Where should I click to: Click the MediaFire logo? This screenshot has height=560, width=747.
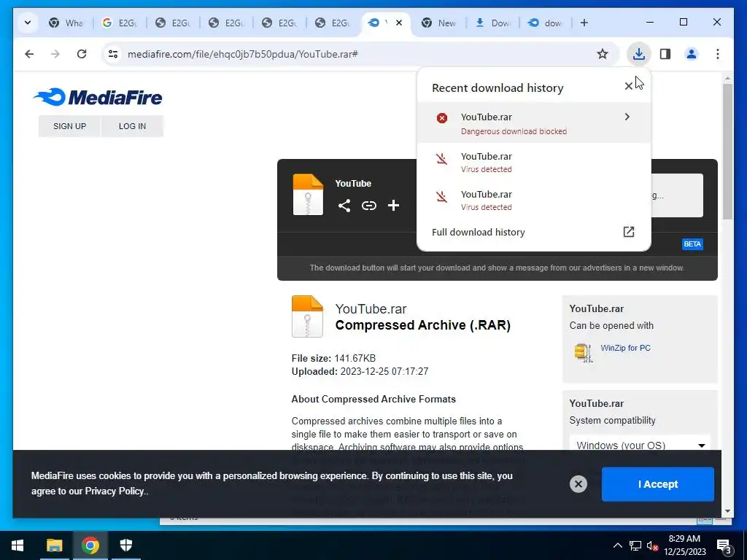pyautogui.click(x=98, y=97)
